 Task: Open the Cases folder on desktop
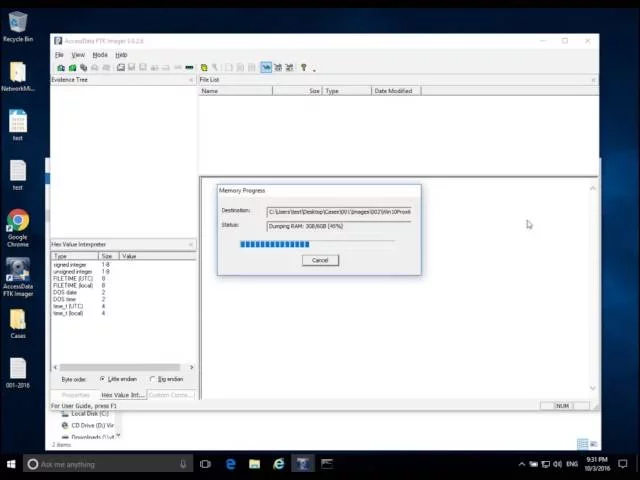pos(18,324)
